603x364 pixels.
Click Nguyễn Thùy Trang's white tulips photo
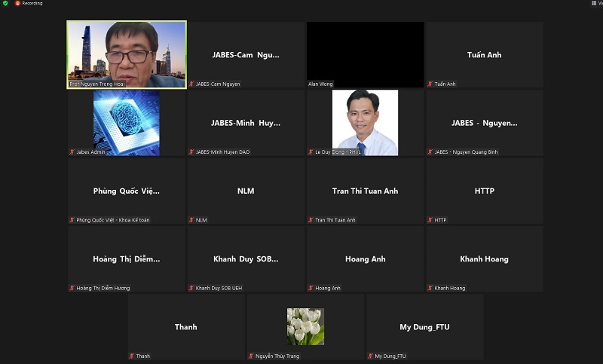305,326
